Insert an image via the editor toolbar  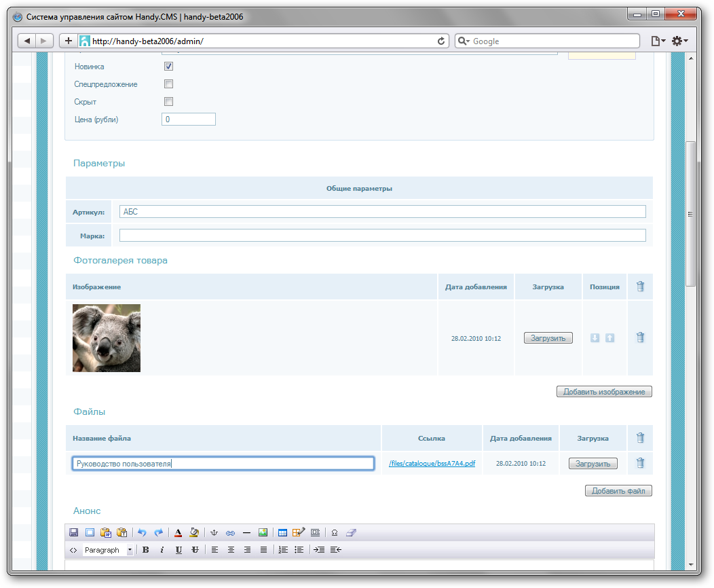(263, 533)
